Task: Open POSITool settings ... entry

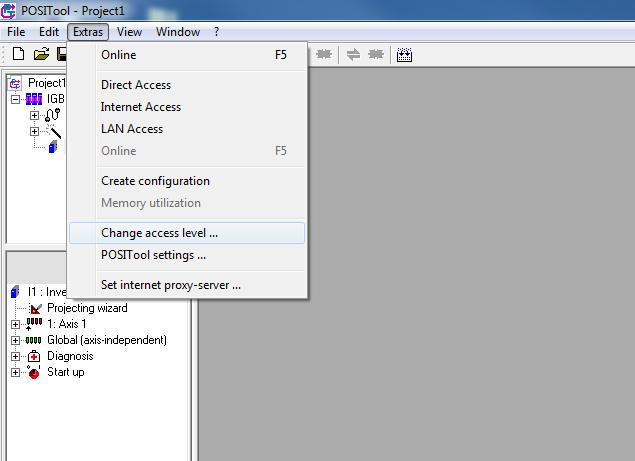Action: tap(187, 255)
